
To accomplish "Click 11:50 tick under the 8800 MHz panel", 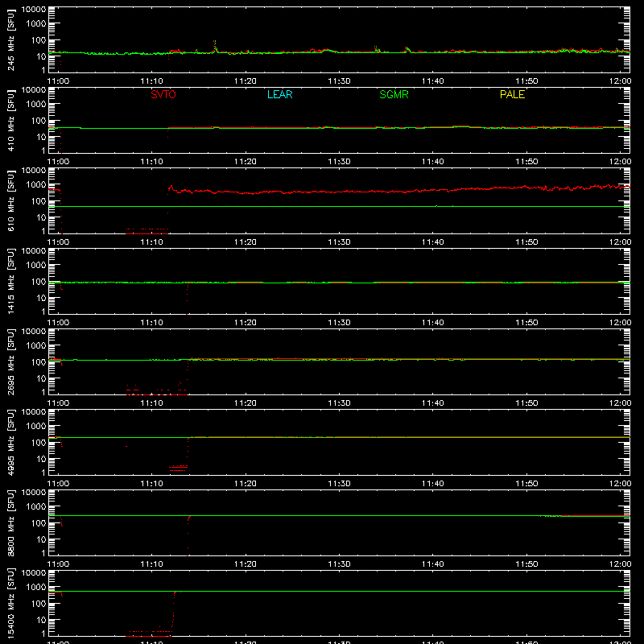I will pos(526,564).
